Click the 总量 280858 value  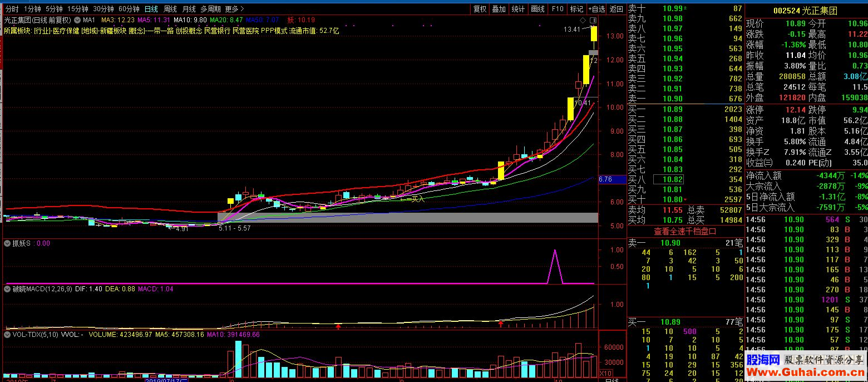coord(792,76)
